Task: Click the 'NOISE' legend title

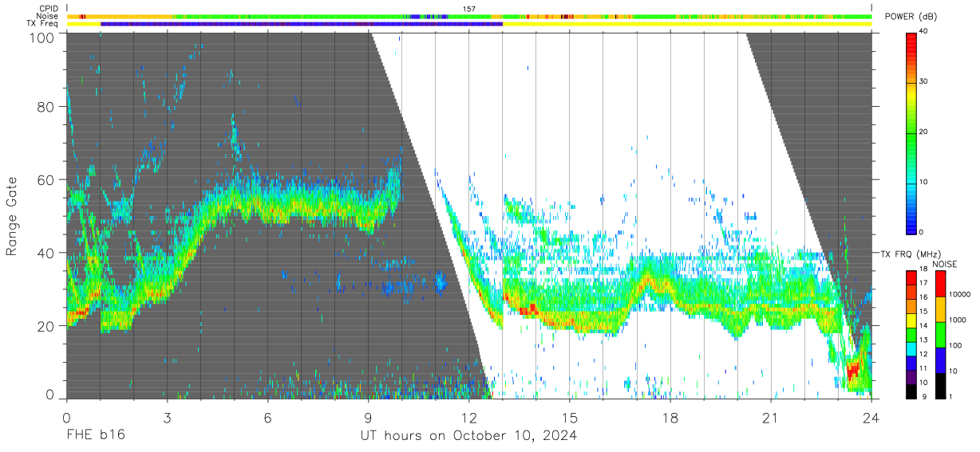Action: pyautogui.click(x=944, y=263)
